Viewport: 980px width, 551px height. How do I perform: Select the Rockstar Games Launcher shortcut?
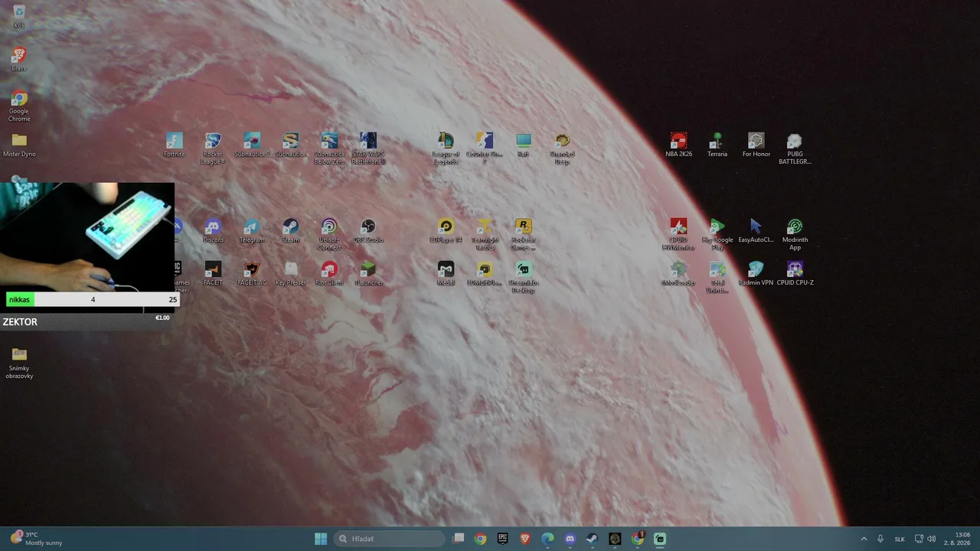tap(523, 234)
